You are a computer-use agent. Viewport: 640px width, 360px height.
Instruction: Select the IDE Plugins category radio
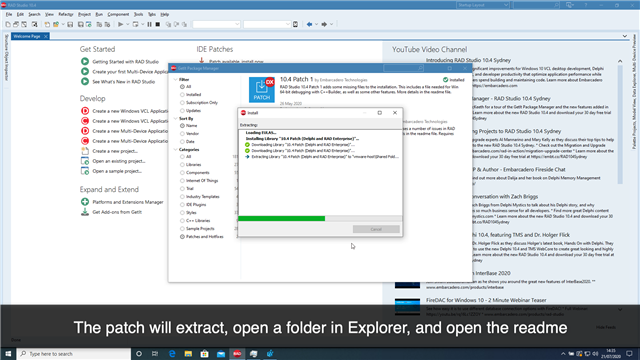pos(182,204)
